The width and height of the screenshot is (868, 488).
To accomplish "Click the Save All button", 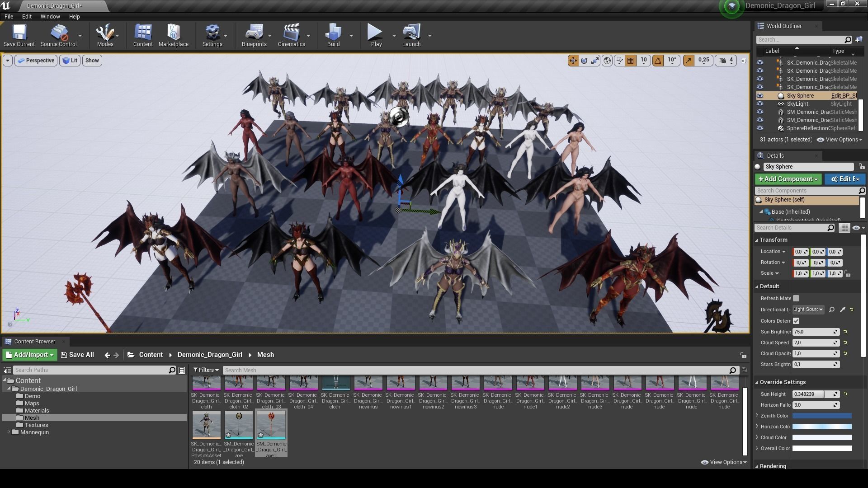I will click(77, 355).
